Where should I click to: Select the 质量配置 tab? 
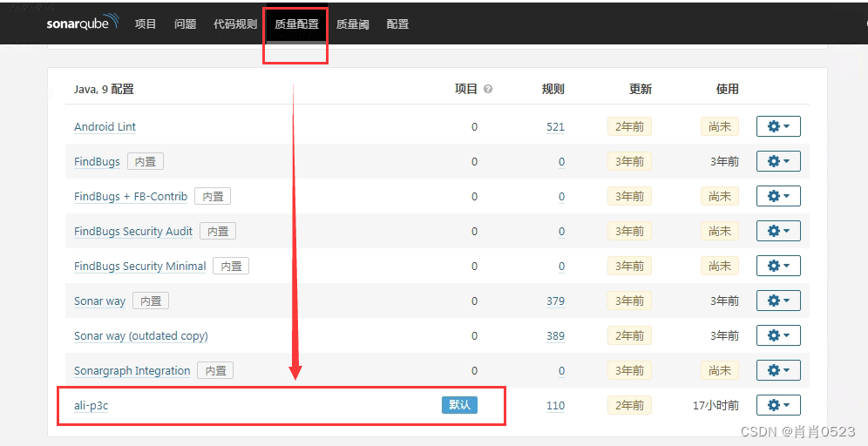(296, 24)
